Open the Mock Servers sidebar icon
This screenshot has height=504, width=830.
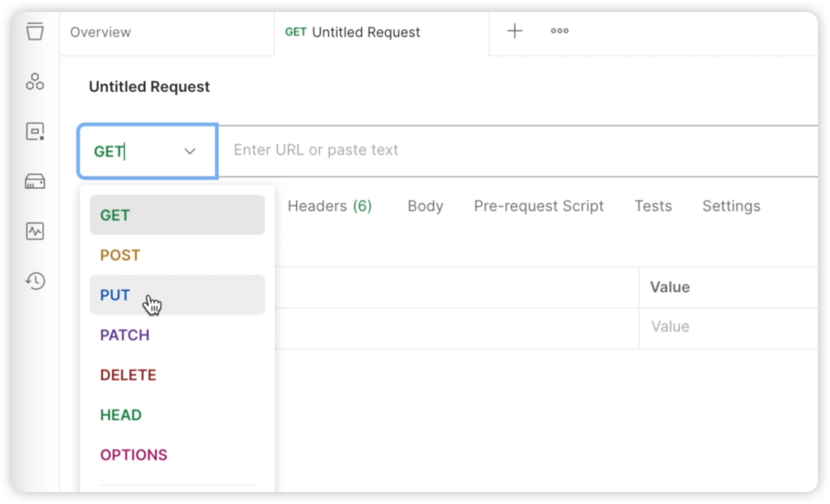click(x=35, y=181)
